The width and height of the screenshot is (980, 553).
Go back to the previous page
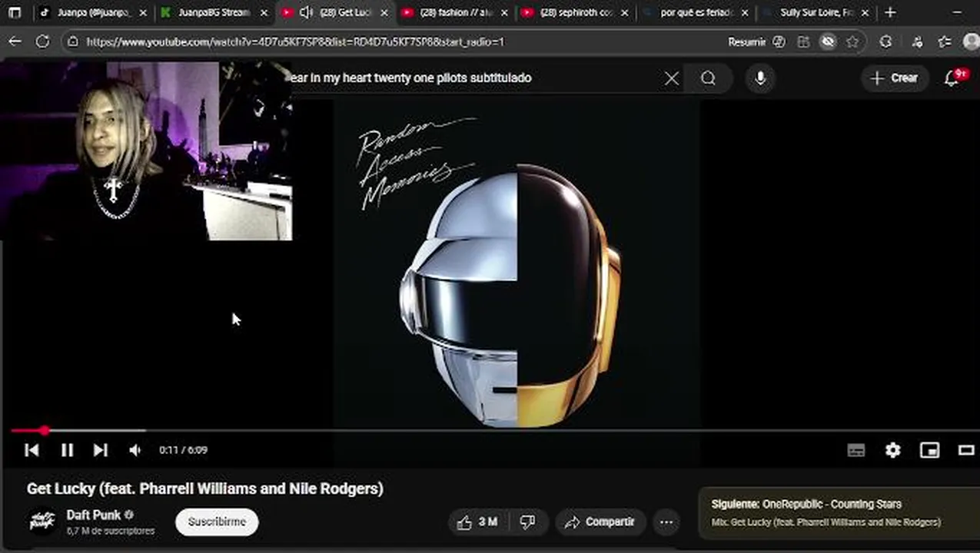pos(15,42)
